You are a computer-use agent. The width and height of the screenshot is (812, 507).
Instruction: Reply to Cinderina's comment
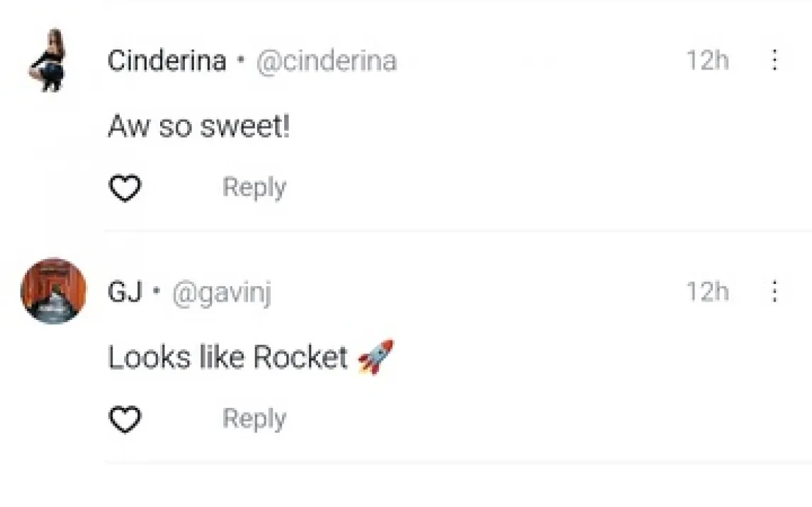click(x=254, y=188)
